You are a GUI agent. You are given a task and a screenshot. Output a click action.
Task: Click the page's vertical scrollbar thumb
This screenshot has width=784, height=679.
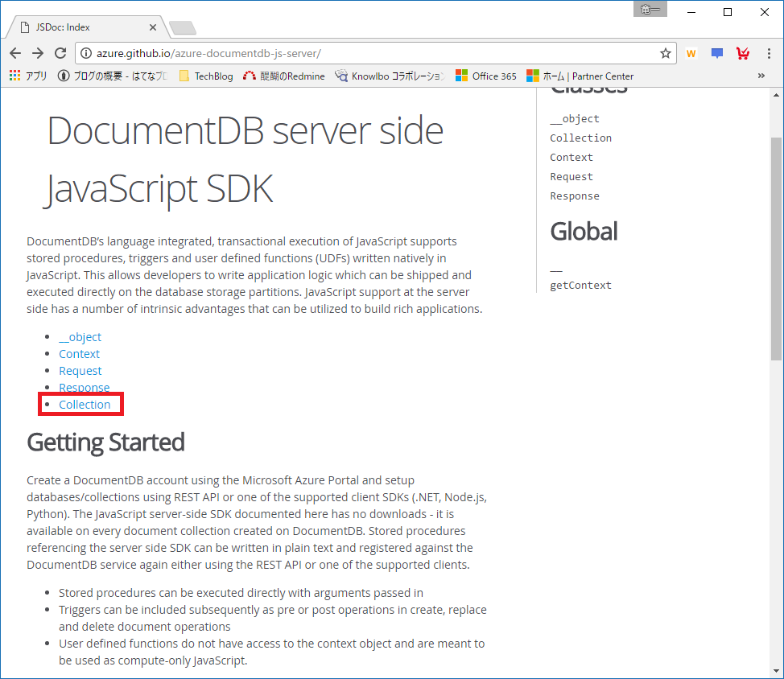(776, 249)
